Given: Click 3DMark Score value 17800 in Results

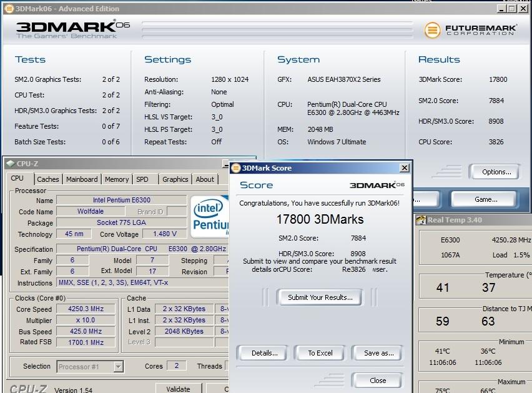Looking at the screenshot, I should click(x=498, y=79).
